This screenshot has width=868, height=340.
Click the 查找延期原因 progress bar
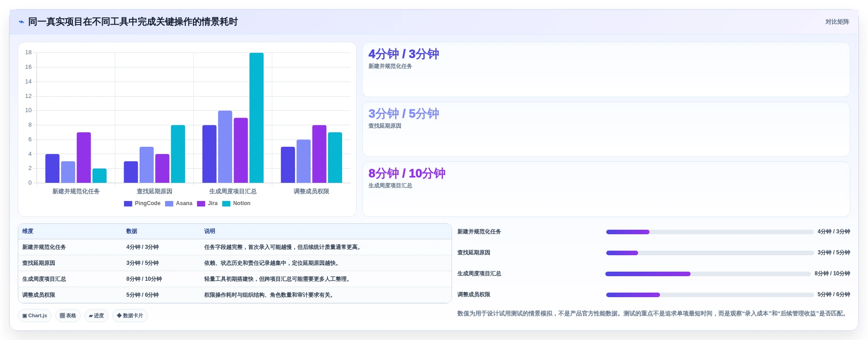click(710, 253)
